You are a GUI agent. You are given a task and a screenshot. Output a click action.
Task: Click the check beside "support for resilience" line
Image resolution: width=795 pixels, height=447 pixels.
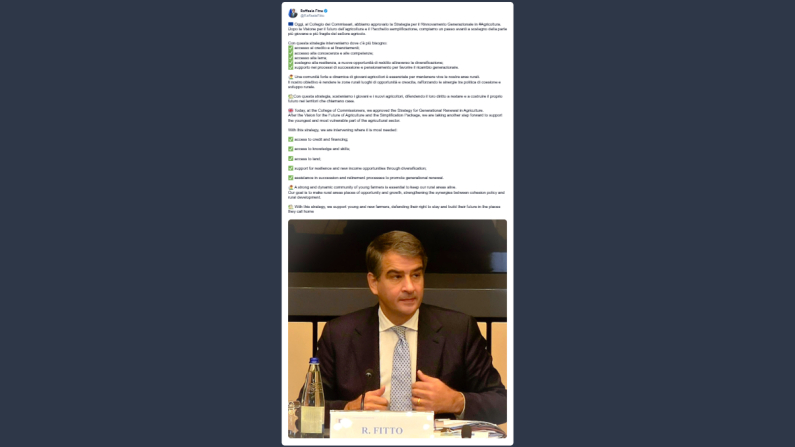[291, 168]
